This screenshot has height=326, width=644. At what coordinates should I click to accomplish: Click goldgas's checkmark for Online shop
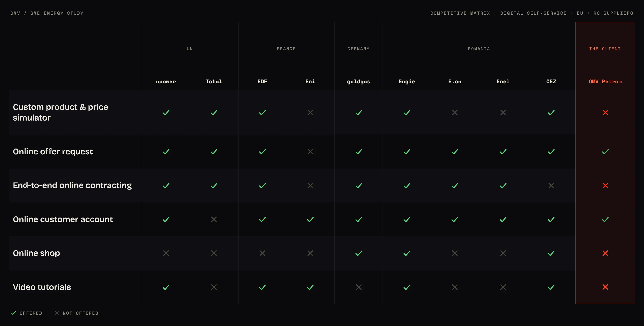(x=359, y=253)
